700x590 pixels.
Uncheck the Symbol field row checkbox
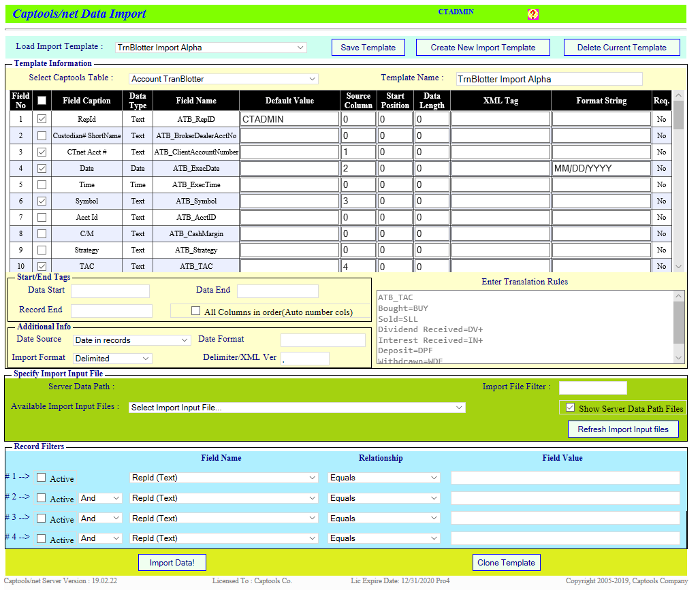click(42, 201)
